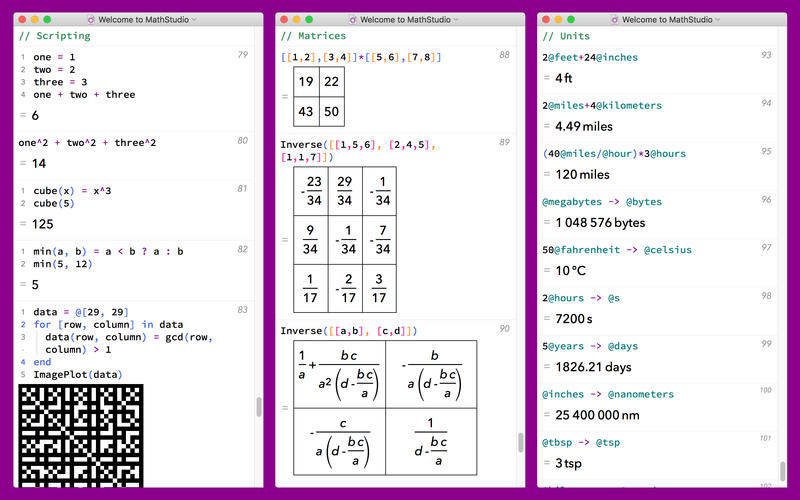Click the document icon in the Units window title
800x500 pixels.
615,20
